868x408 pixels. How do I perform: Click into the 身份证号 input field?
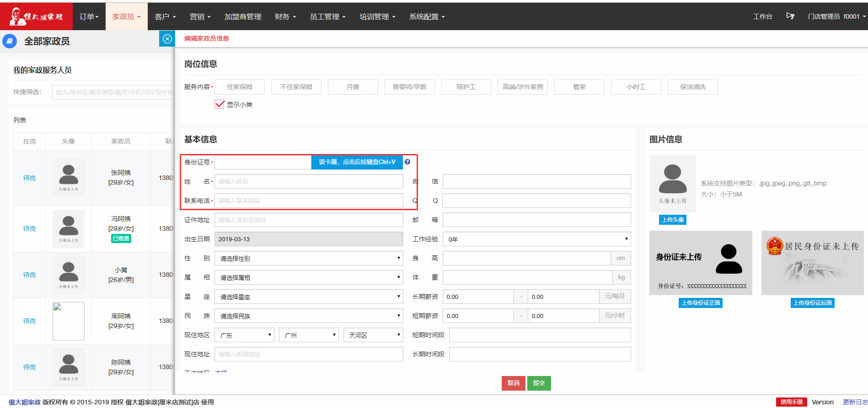click(x=263, y=162)
